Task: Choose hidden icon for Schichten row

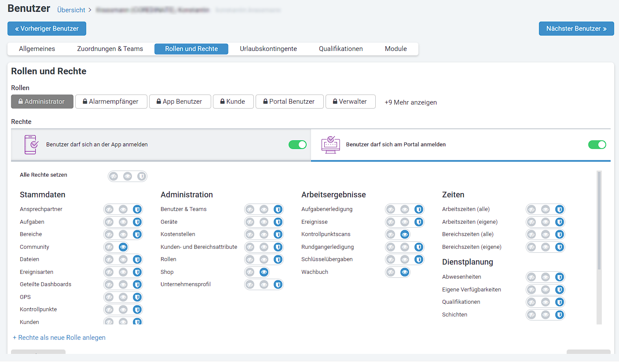Action: point(531,315)
